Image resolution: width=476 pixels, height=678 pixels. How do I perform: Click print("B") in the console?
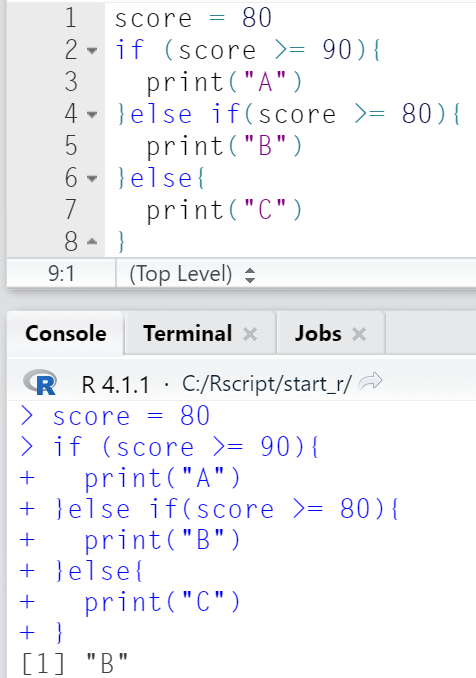coord(162,540)
